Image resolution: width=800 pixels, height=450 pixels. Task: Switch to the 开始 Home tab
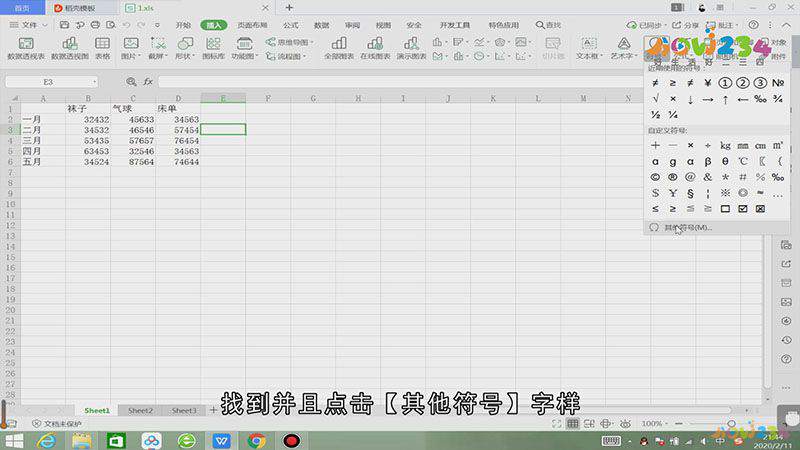[x=183, y=25]
